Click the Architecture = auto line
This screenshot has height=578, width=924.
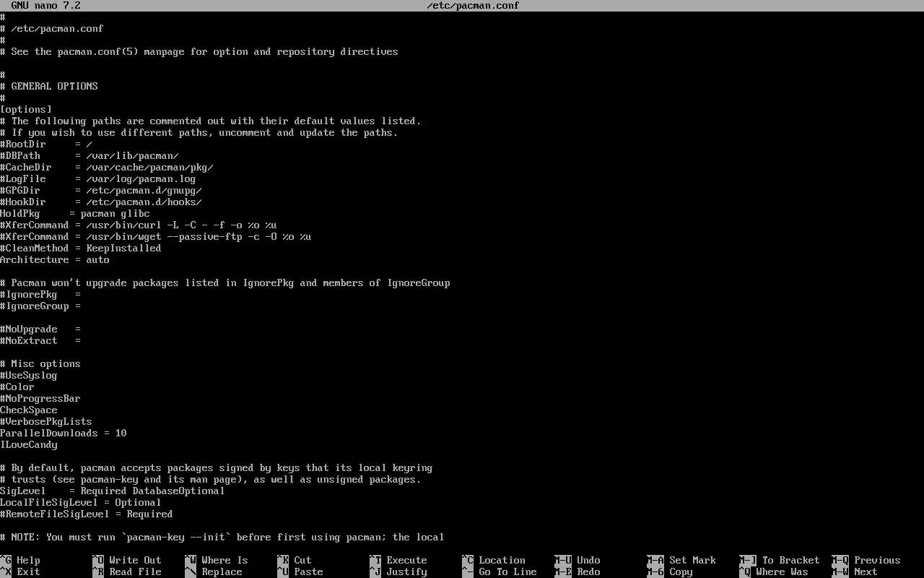(x=55, y=259)
